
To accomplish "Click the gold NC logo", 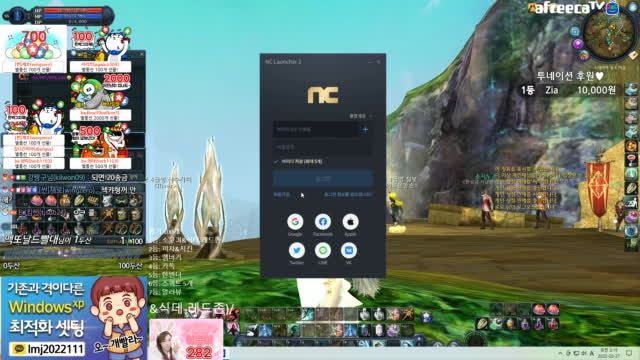I will click(323, 96).
